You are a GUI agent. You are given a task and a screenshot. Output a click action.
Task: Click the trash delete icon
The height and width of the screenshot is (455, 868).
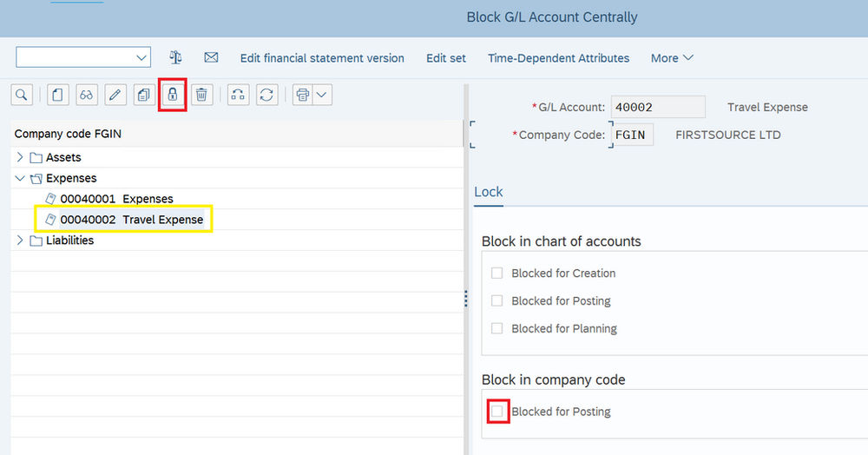[201, 95]
